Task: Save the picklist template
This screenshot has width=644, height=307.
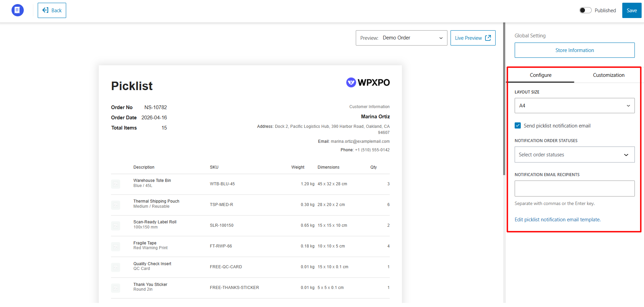Action: click(x=631, y=10)
